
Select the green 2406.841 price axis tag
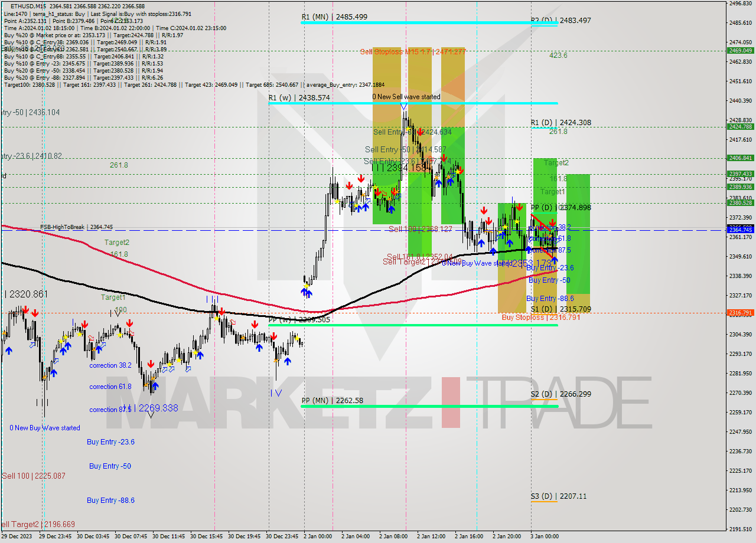point(741,158)
